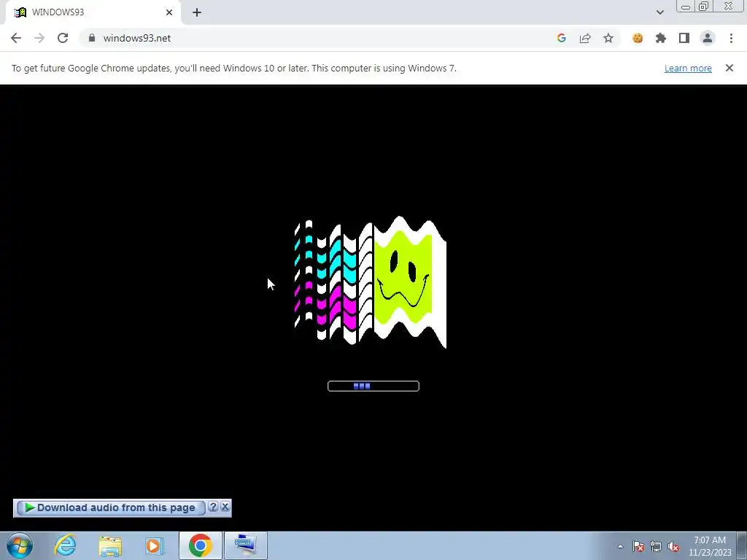Expand the tab search chevron
Screen dimensions: 747x560
point(659,12)
